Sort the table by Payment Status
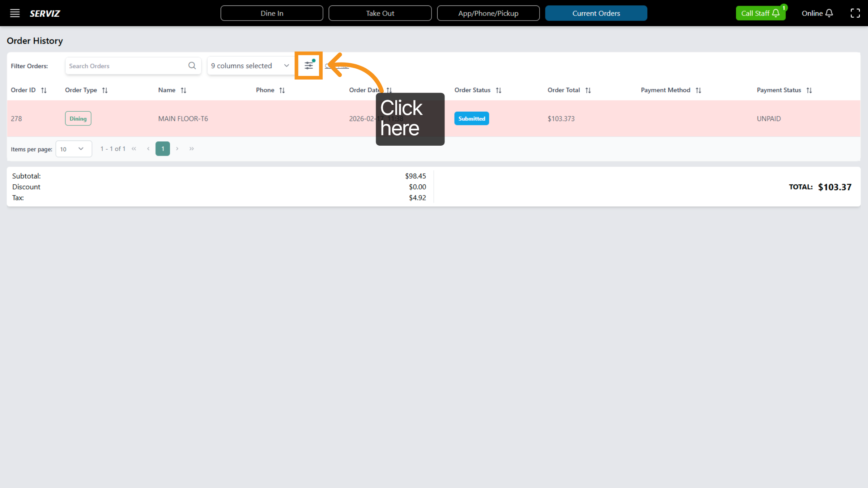This screenshot has width=868, height=488. (809, 90)
